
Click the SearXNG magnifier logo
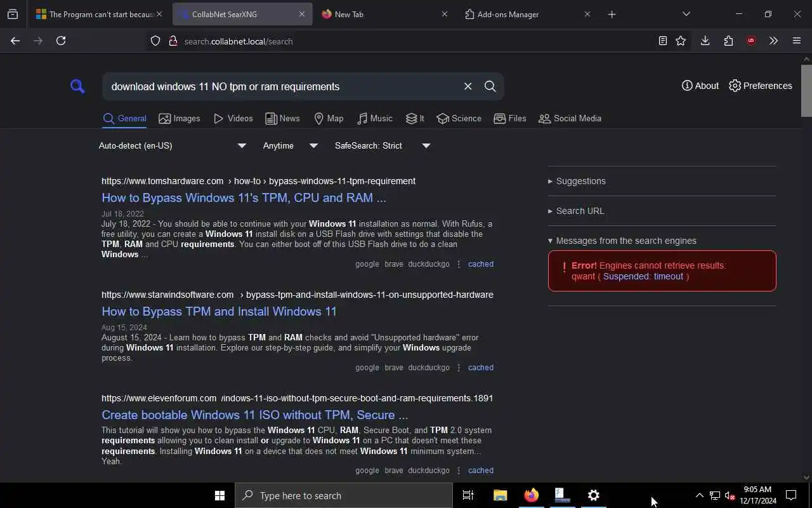[77, 86]
